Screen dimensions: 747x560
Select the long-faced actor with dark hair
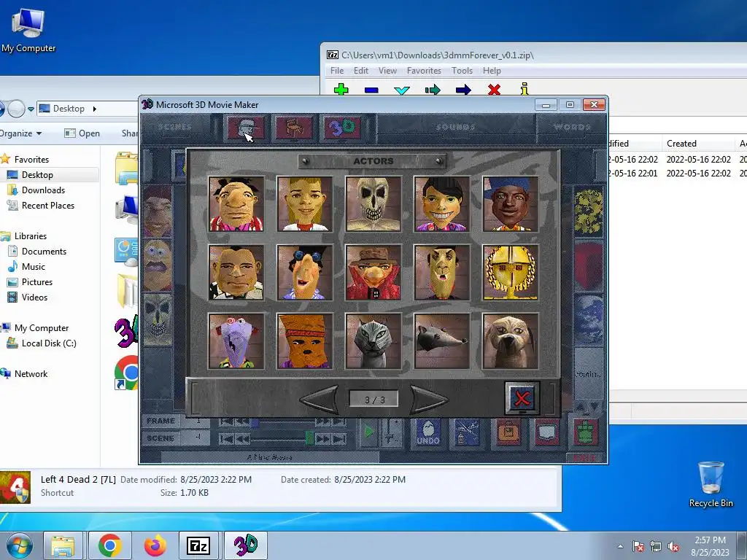pyautogui.click(x=441, y=273)
